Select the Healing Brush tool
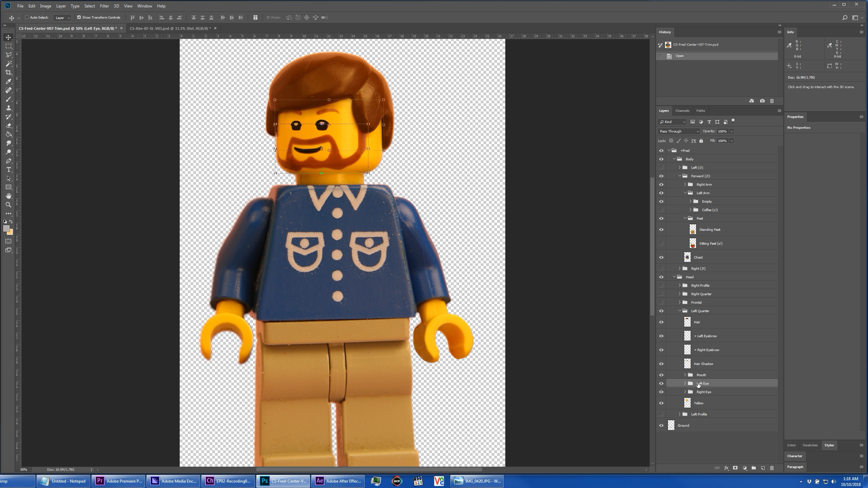This screenshot has width=868, height=488. pyautogui.click(x=8, y=90)
